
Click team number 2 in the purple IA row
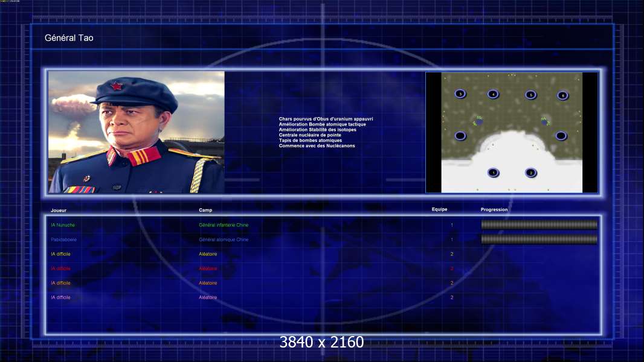point(452,297)
